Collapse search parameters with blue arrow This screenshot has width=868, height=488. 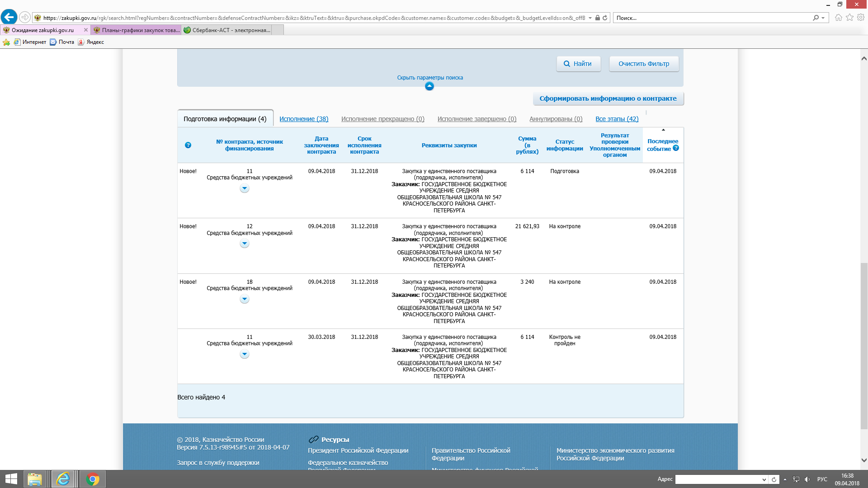(x=429, y=86)
